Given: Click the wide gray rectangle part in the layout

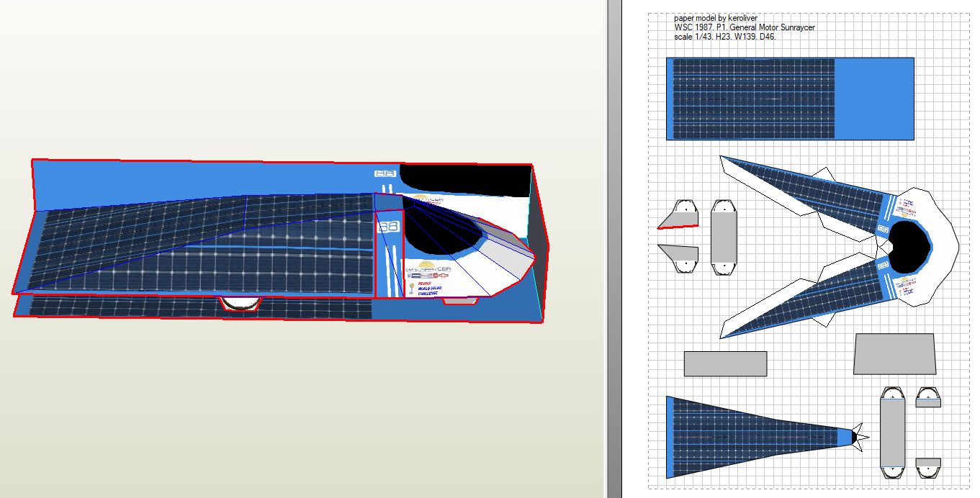Looking at the screenshot, I should [x=724, y=363].
